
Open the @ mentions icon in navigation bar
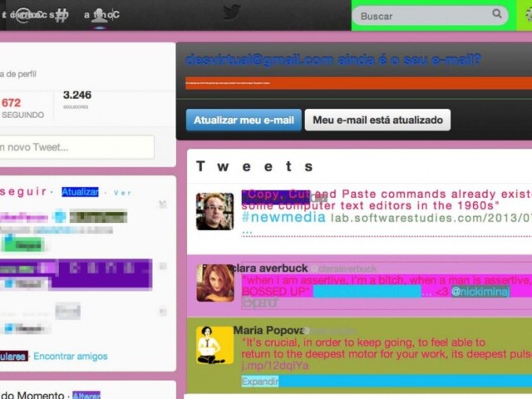(x=24, y=15)
